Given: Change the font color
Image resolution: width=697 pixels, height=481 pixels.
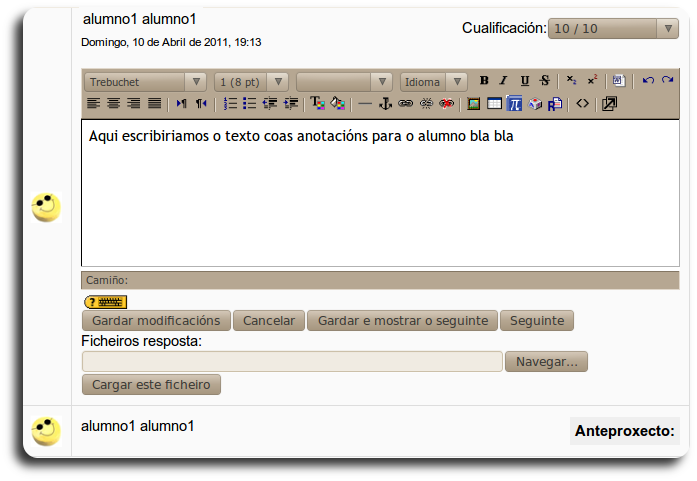Looking at the screenshot, I should 317,104.
